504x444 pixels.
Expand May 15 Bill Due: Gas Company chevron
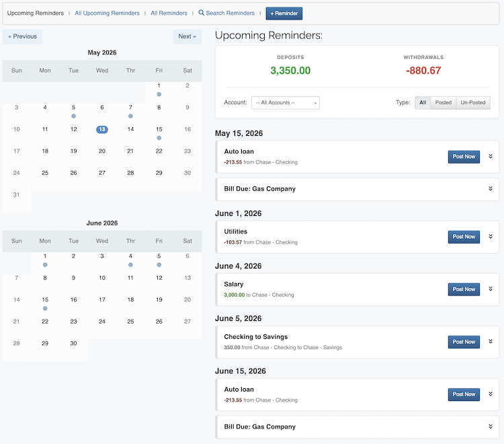pos(491,188)
